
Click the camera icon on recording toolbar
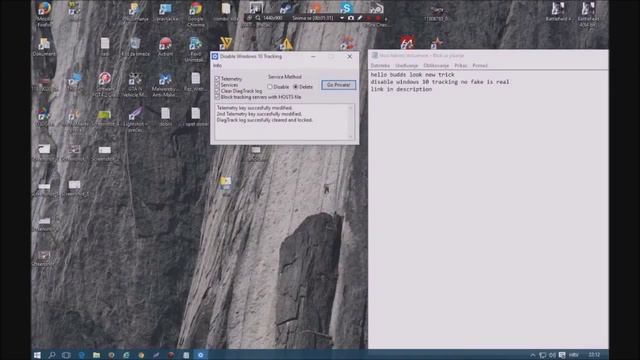tap(351, 18)
